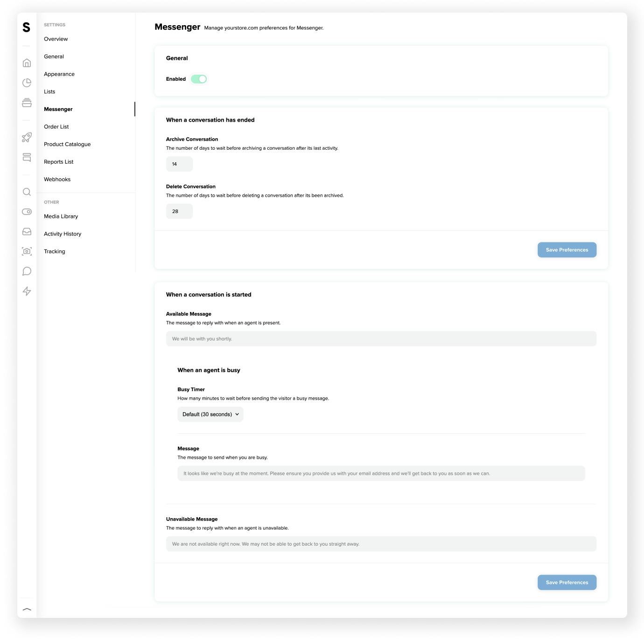Open the Busy Timer dropdown

pos(210,415)
